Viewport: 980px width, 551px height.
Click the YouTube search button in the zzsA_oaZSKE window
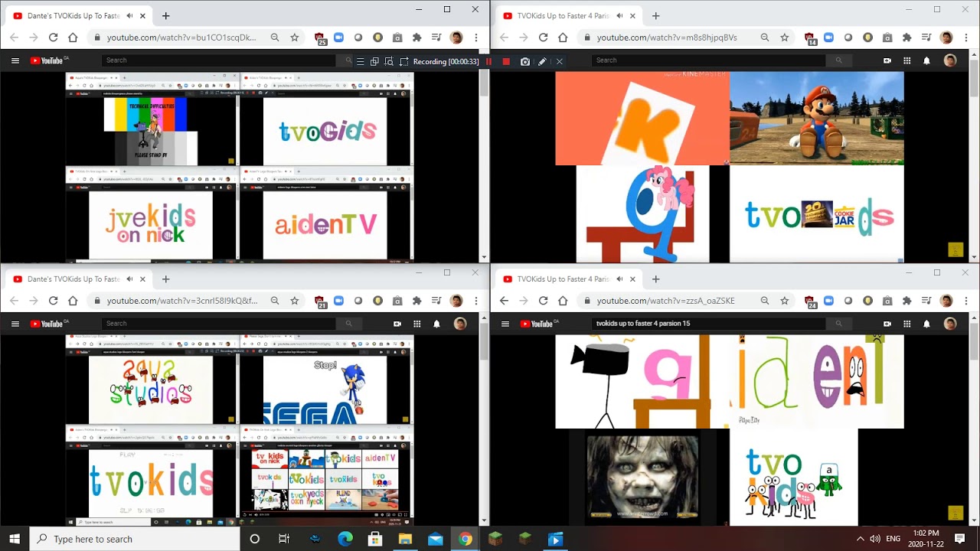pyautogui.click(x=838, y=324)
